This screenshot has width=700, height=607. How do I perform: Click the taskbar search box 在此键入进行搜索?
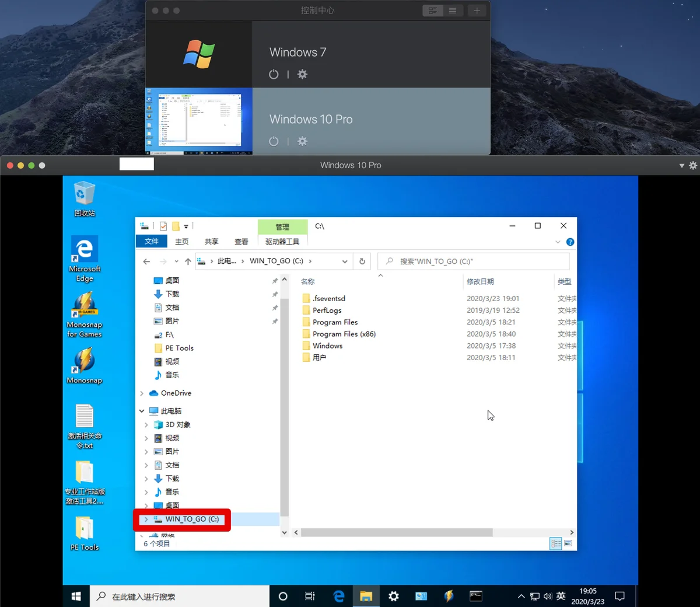point(180,596)
